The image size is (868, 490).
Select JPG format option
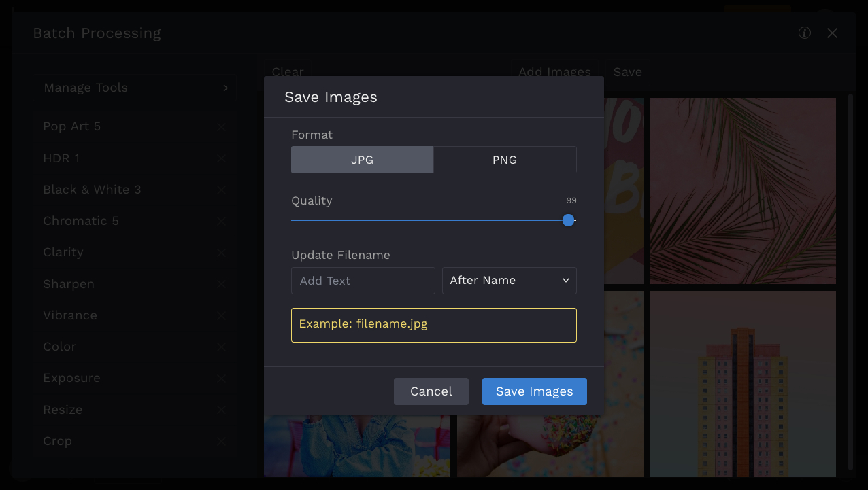click(362, 160)
